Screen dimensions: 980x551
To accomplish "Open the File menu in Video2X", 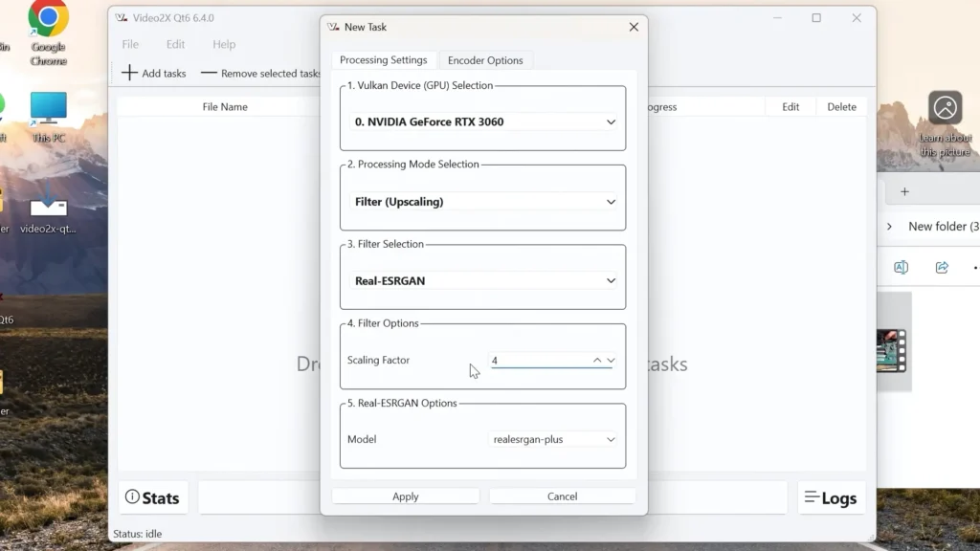I will 130,44.
